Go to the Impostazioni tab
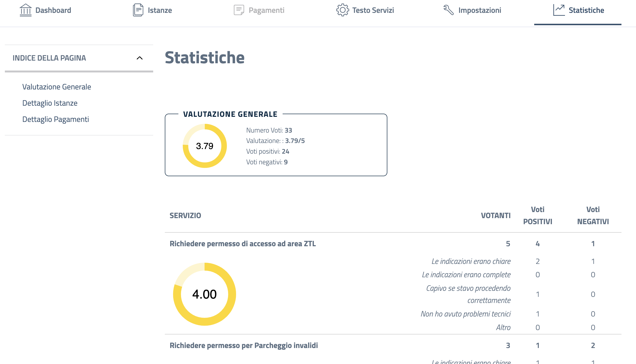Screen dimensions: 636x364 479,10
